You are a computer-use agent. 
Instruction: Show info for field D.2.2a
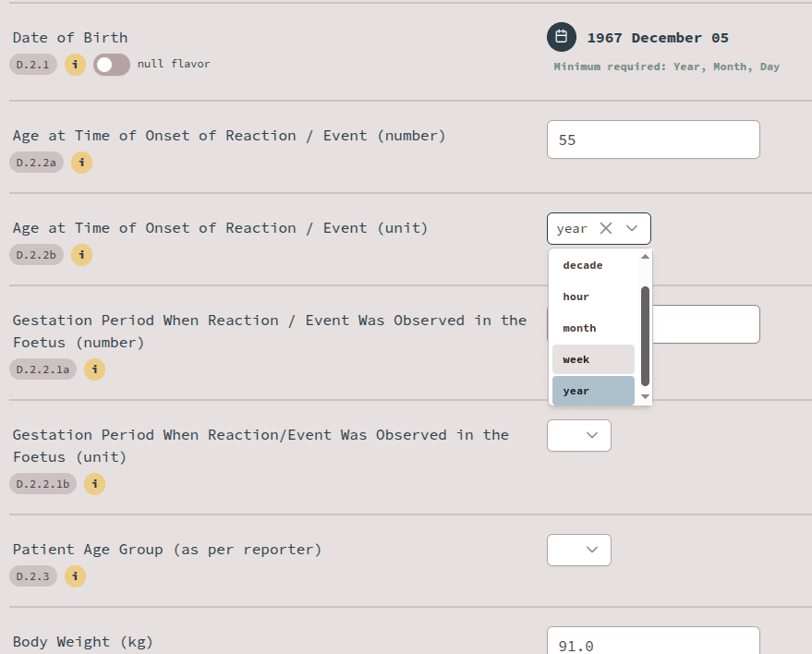82,163
